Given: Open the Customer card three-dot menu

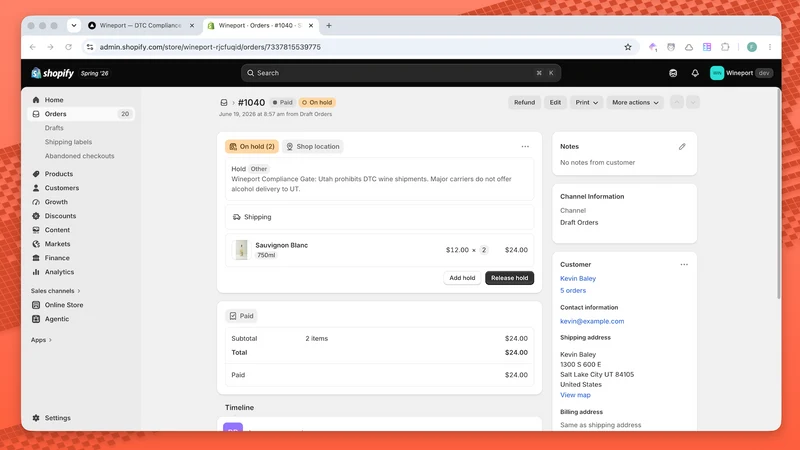Looking at the screenshot, I should coord(684,264).
